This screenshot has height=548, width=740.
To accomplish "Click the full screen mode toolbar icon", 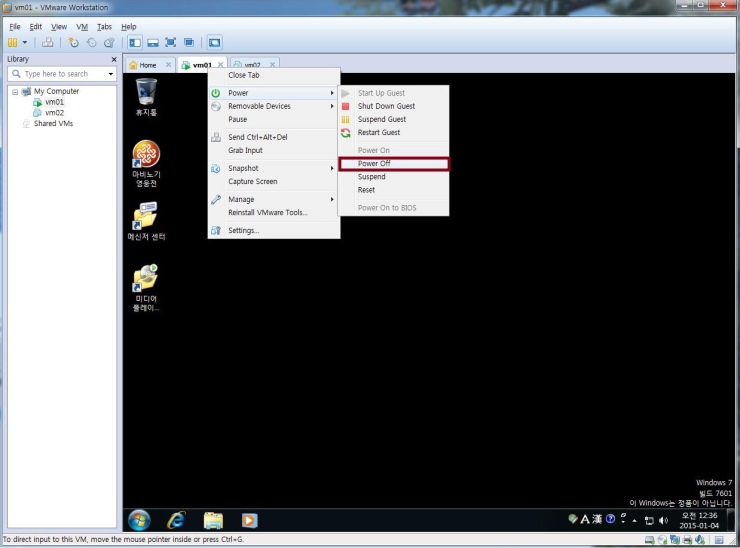I will pyautogui.click(x=170, y=42).
